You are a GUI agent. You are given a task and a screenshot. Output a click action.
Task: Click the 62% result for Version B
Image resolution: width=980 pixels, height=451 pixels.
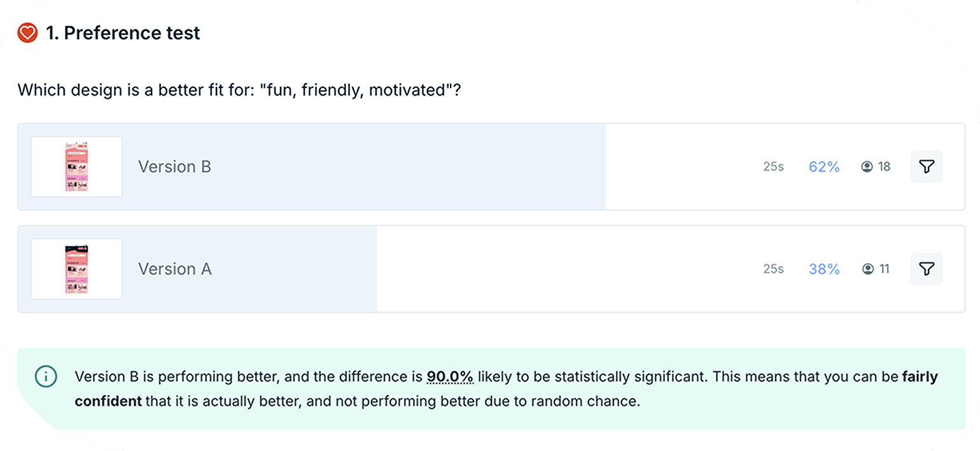point(824,167)
